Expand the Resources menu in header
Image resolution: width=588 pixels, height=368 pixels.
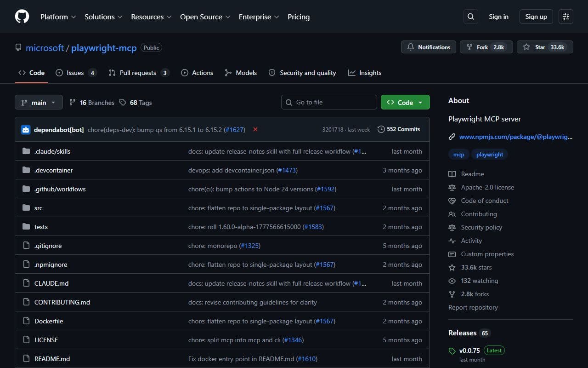[151, 17]
